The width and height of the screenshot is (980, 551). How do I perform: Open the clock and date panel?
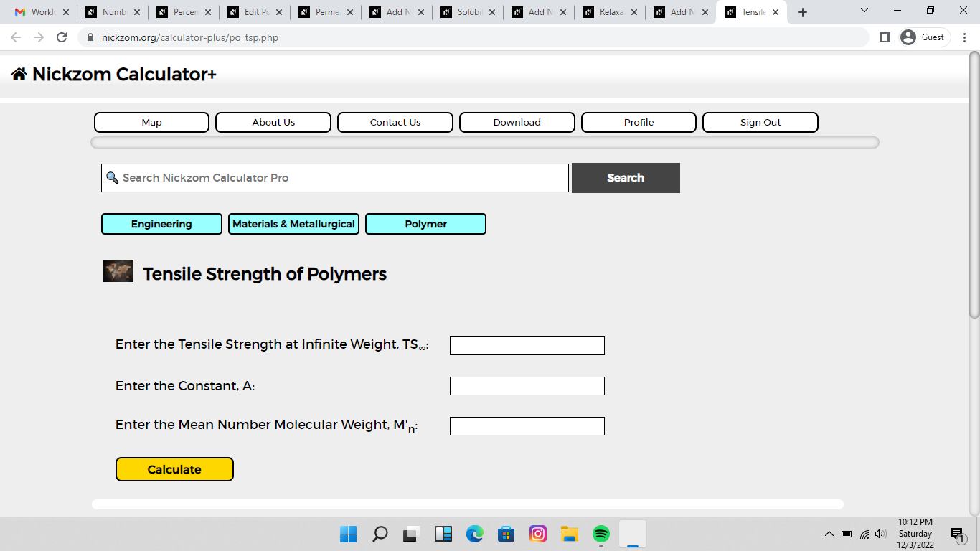click(x=915, y=534)
